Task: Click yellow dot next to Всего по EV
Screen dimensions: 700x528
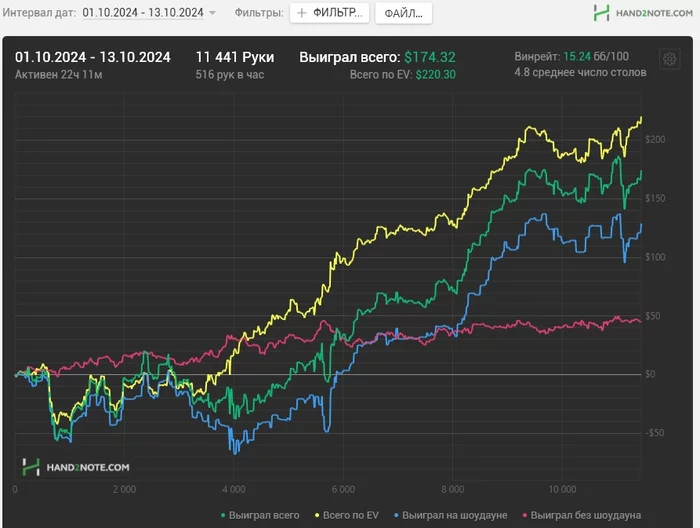Action: point(317,516)
